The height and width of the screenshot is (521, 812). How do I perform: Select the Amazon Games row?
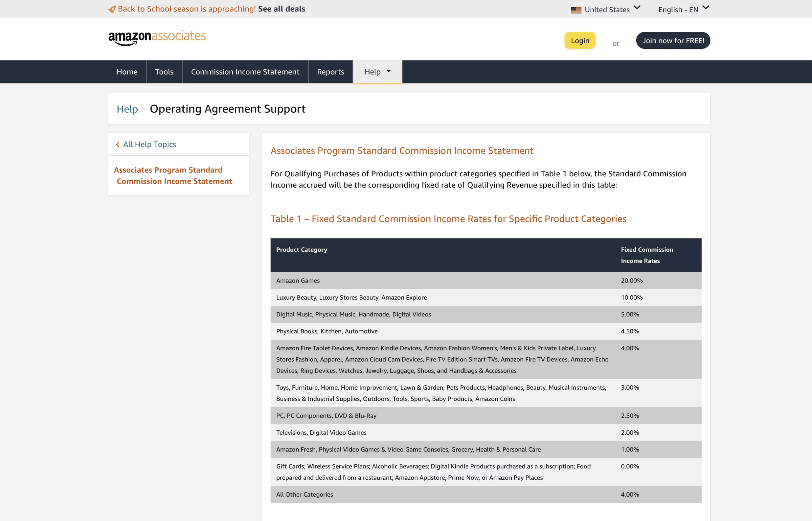486,280
